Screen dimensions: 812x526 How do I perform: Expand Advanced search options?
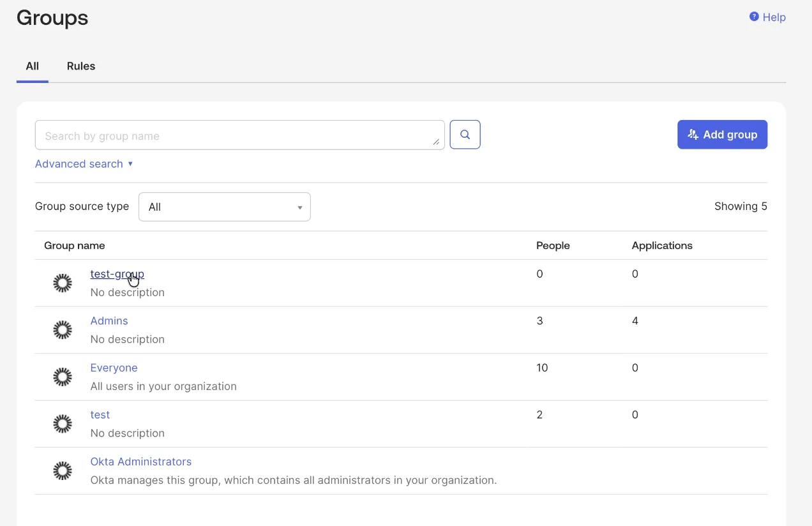point(84,164)
